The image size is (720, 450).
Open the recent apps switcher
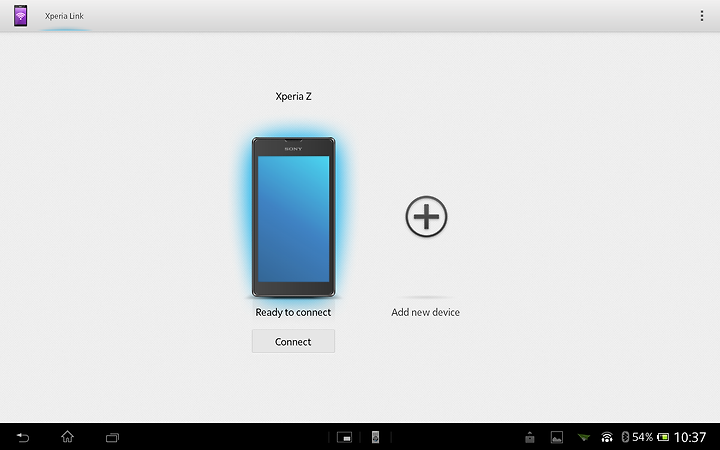[112, 437]
